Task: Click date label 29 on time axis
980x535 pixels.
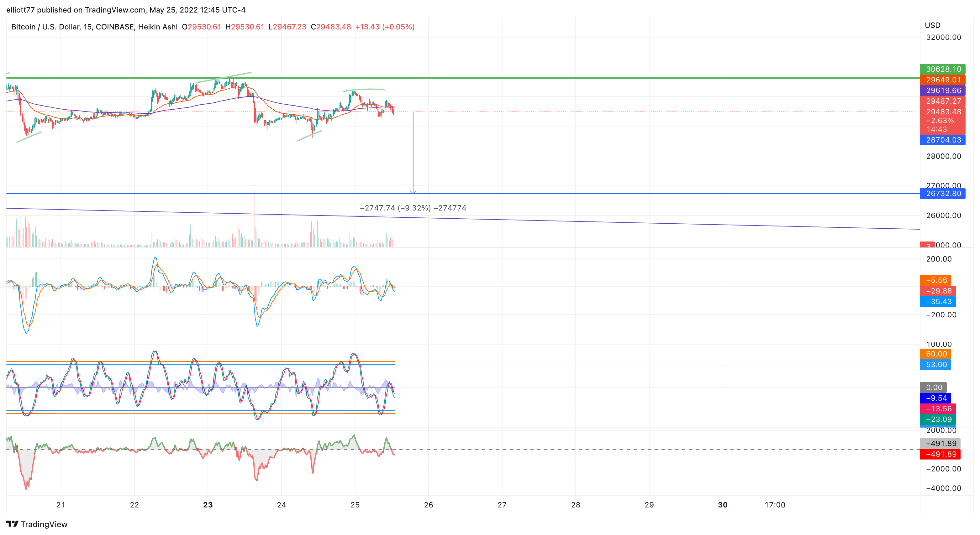Action: (x=649, y=505)
